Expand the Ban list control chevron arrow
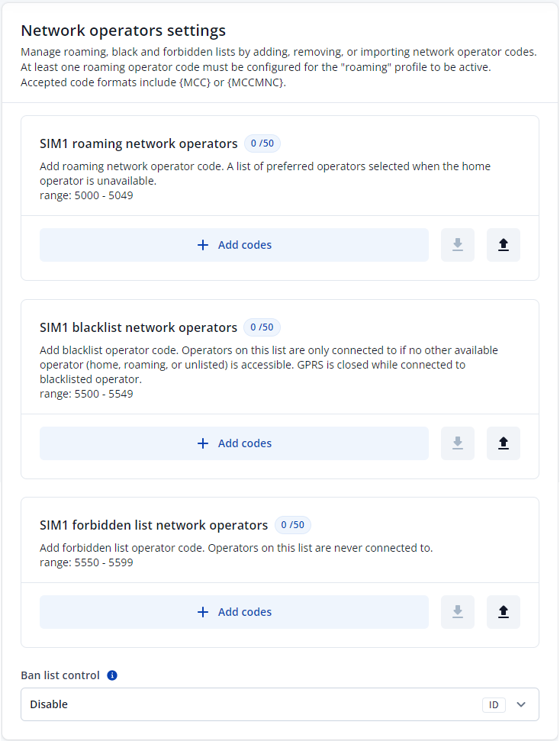This screenshot has width=560, height=741. [521, 705]
